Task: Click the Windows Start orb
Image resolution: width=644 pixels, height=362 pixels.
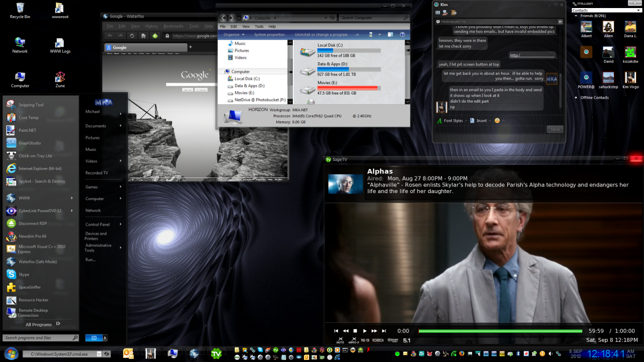Action: point(11,353)
